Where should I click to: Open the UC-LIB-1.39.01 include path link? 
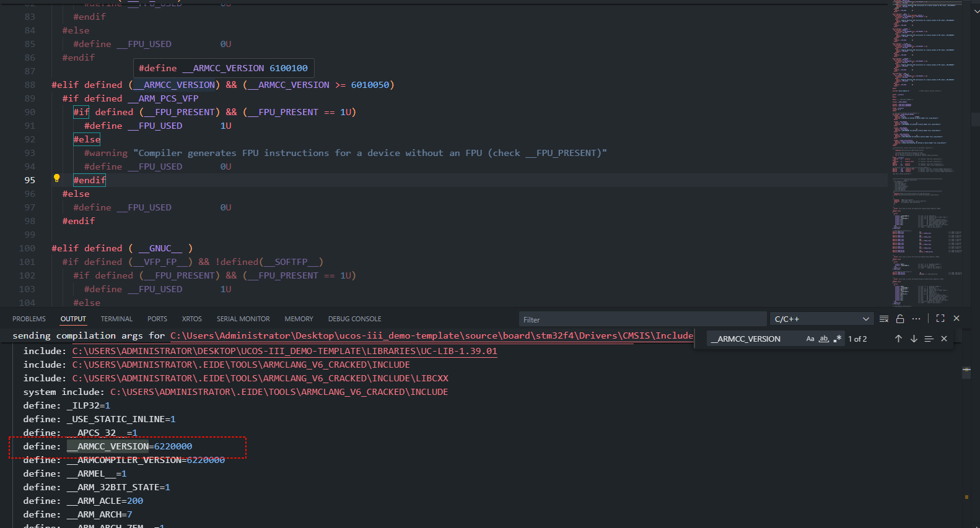tap(284, 351)
